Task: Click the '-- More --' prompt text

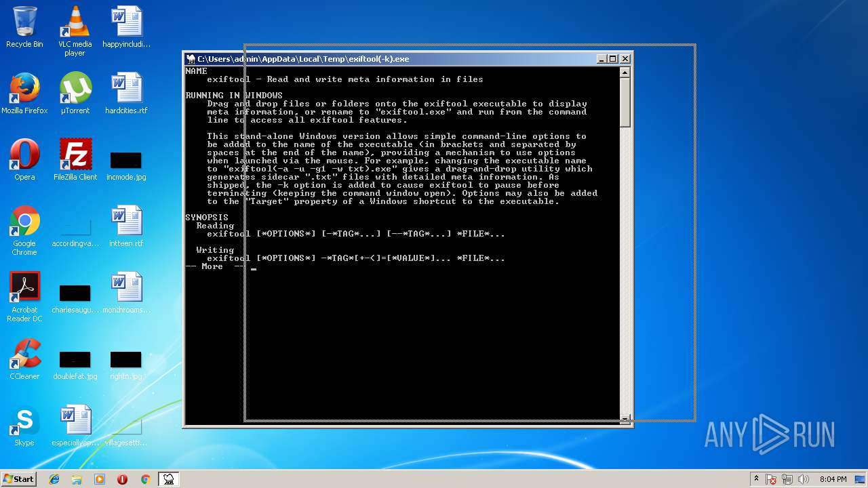Action: click(x=216, y=266)
